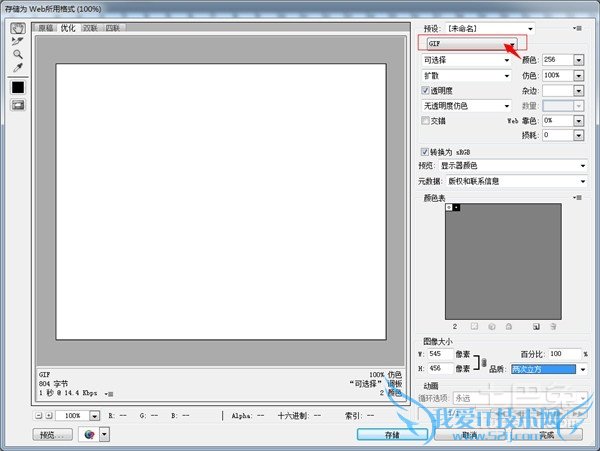
Task: Click the height field showing 456
Action: tap(440, 368)
